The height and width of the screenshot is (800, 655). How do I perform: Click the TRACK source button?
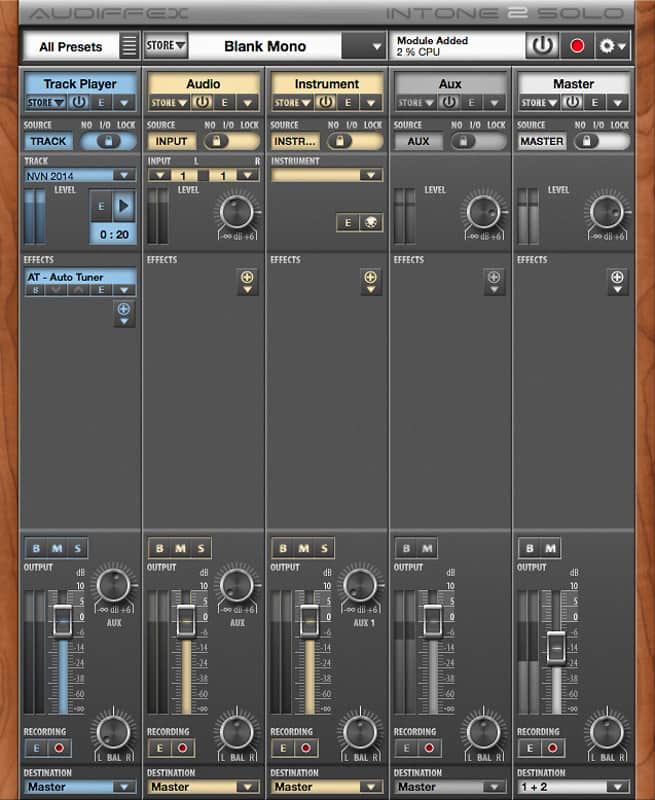click(x=48, y=141)
